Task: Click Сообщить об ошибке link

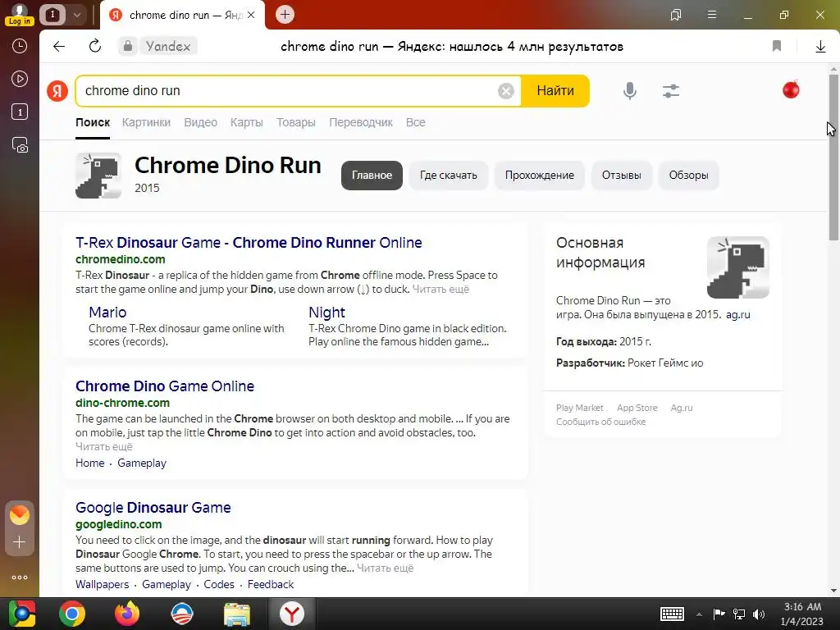Action: pyautogui.click(x=601, y=422)
